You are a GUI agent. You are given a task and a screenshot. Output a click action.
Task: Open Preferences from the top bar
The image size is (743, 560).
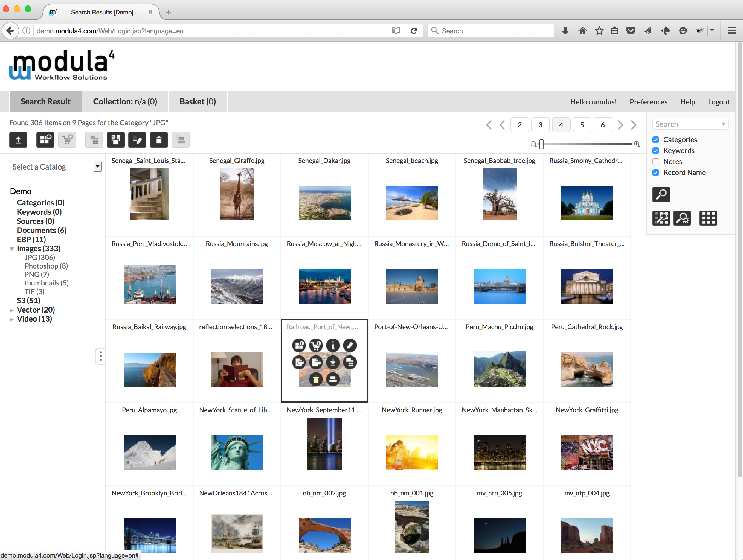pos(648,102)
